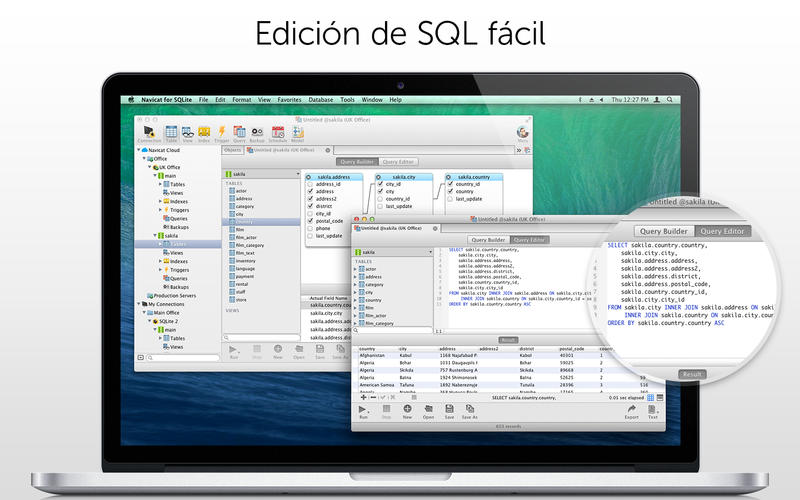This screenshot has width=800, height=500.
Task: Uncheck city_id in sakila.city table
Action: coord(380,184)
